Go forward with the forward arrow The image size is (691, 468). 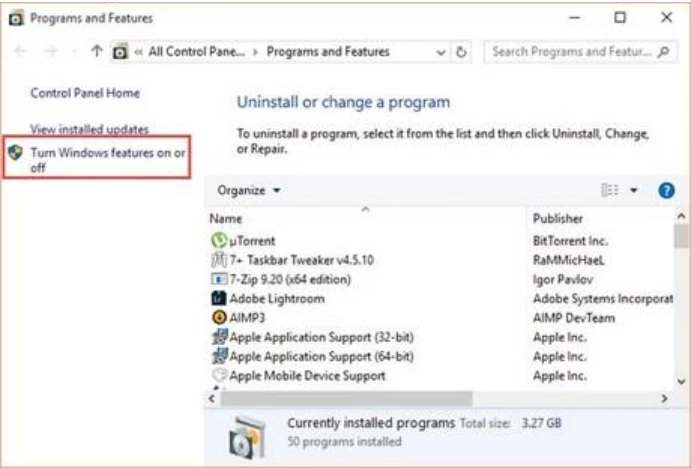tap(51, 52)
